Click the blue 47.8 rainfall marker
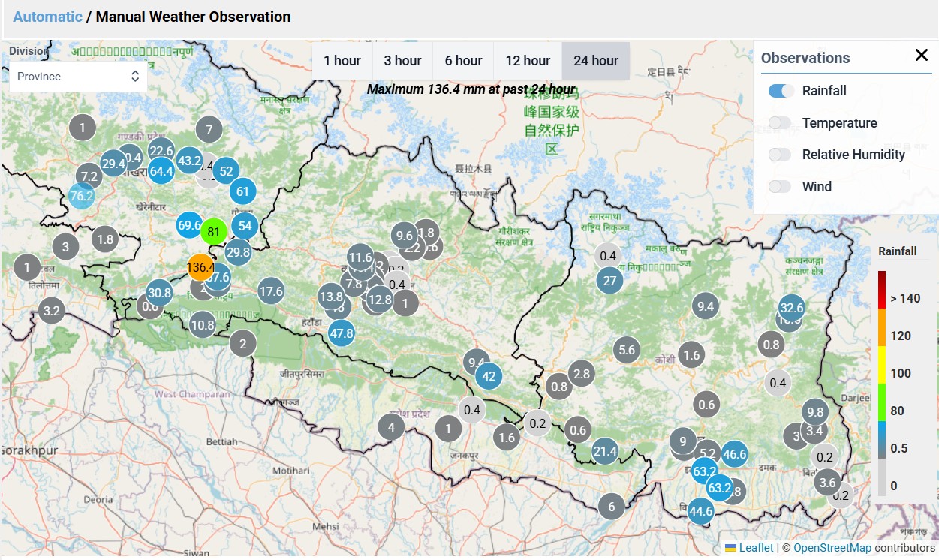Image resolution: width=939 pixels, height=560 pixels. (x=342, y=333)
